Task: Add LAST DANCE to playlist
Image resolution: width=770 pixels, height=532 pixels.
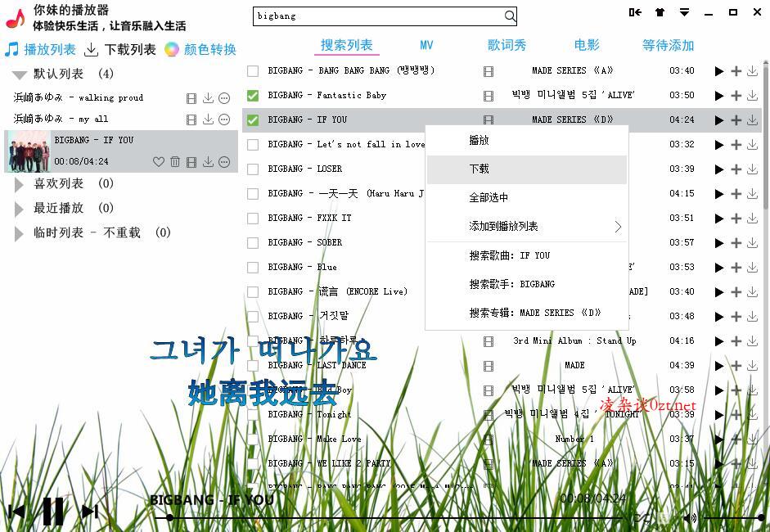Action: click(x=736, y=366)
